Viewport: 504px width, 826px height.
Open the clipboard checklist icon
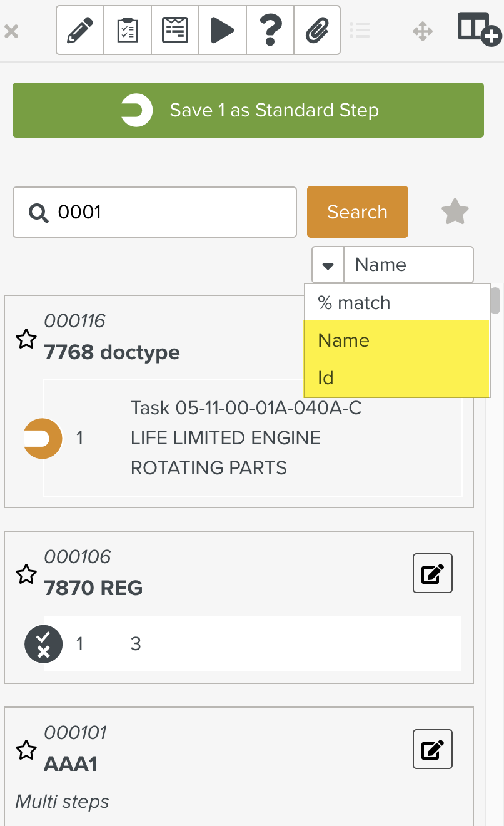[x=128, y=30]
